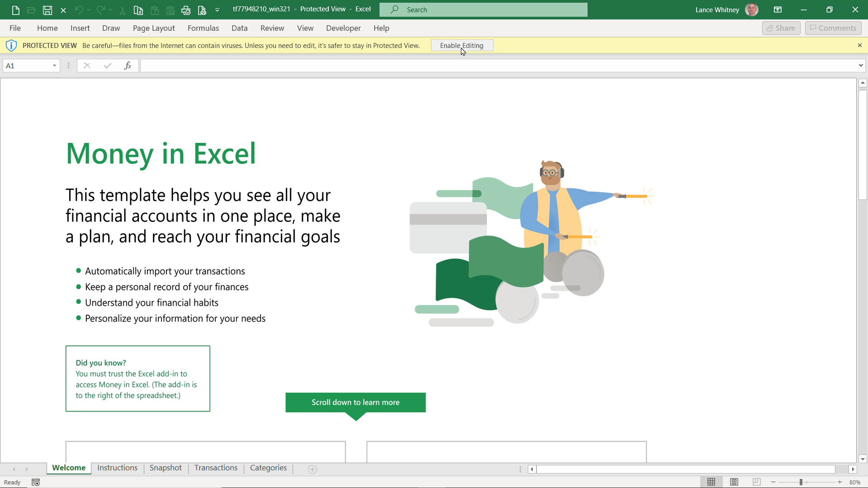868x488 pixels.
Task: Open the Developer ribbon tab
Action: tap(343, 28)
